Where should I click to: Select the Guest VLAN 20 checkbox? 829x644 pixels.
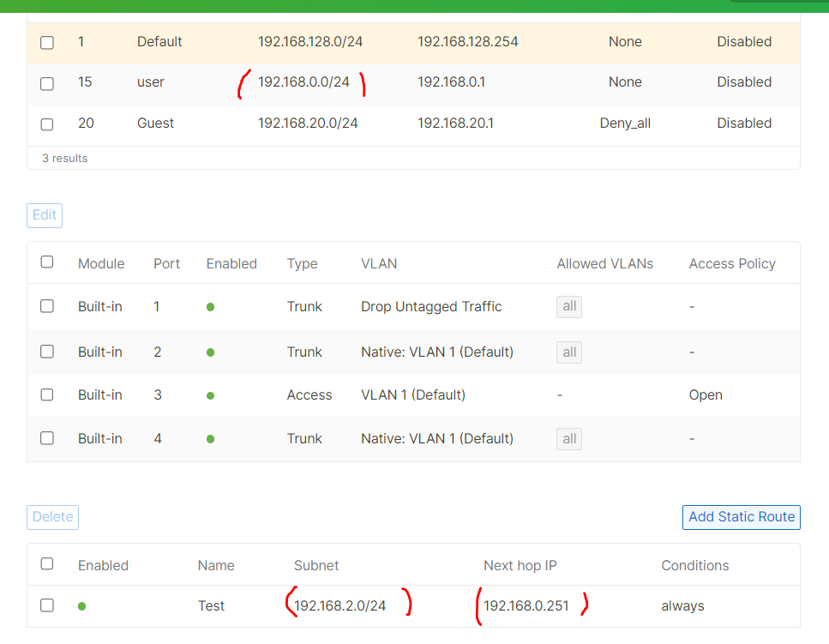click(x=46, y=124)
